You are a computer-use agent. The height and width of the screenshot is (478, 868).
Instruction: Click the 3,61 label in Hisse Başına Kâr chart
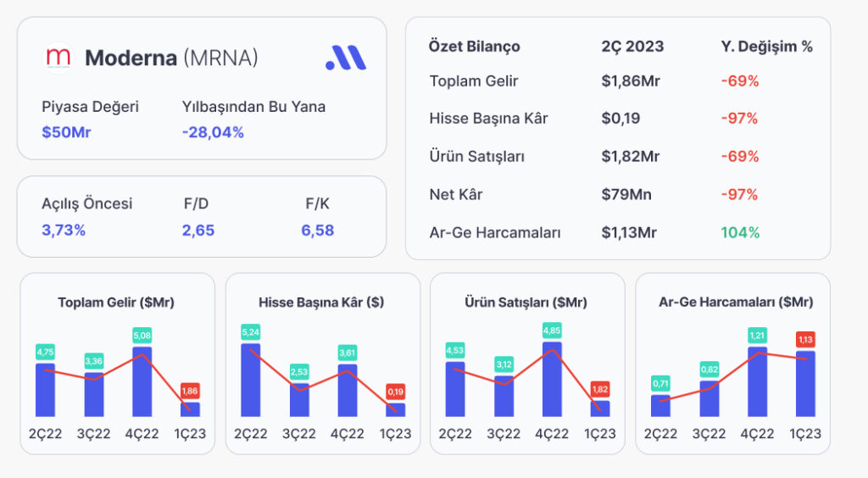coord(347,353)
